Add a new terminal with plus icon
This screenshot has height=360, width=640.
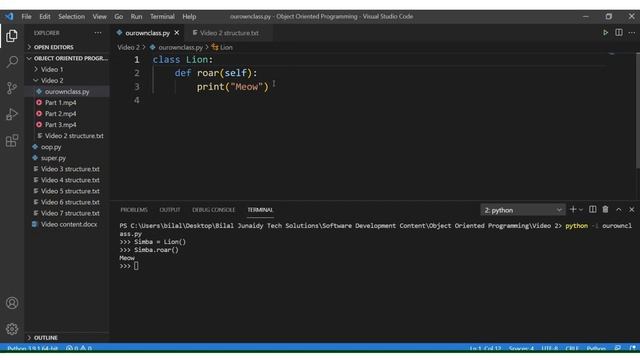coord(573,209)
